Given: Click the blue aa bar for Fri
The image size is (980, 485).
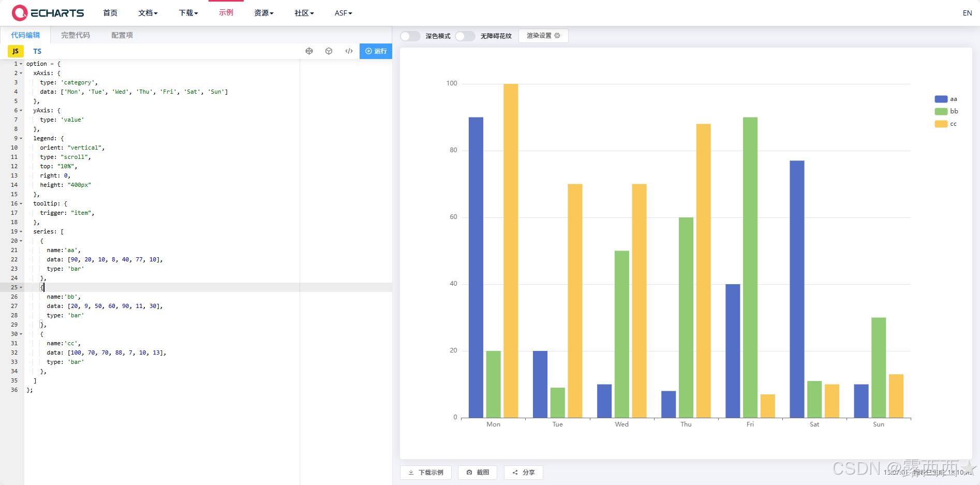Looking at the screenshot, I should pos(733,351).
